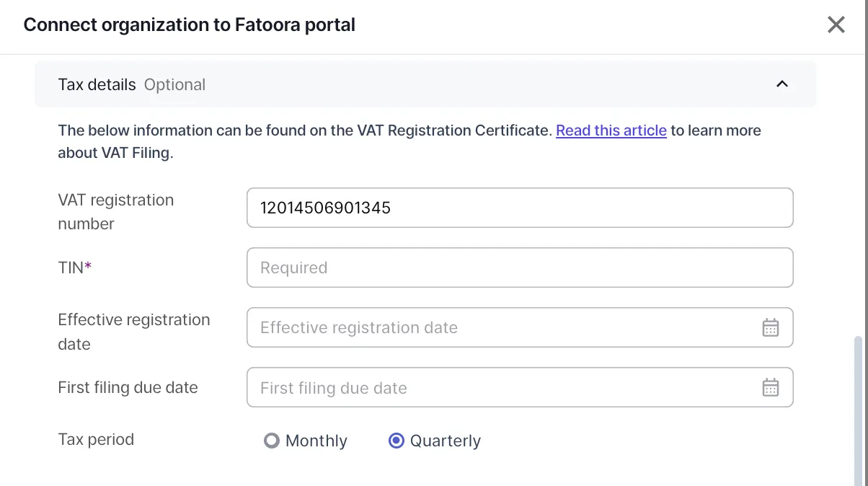This screenshot has width=868, height=486.
Task: Select the Quarterly tax period
Action: 396,440
